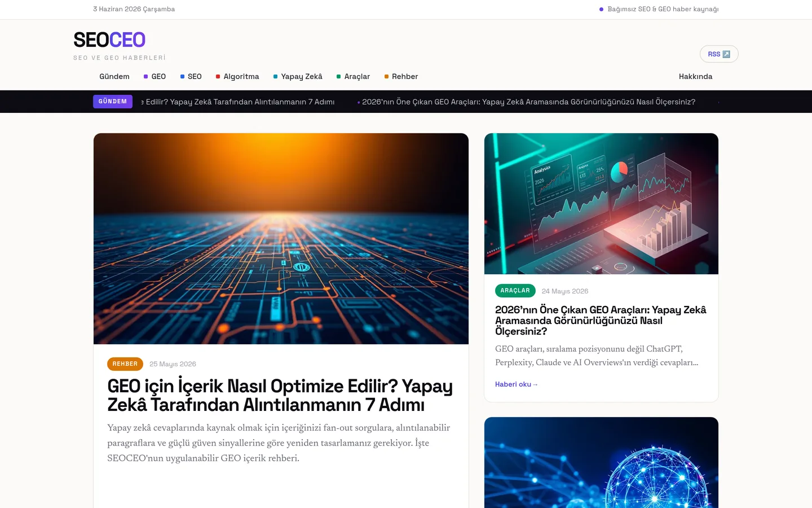Select the Algoritma category
Viewport: 812px width, 508px height.
click(x=237, y=77)
